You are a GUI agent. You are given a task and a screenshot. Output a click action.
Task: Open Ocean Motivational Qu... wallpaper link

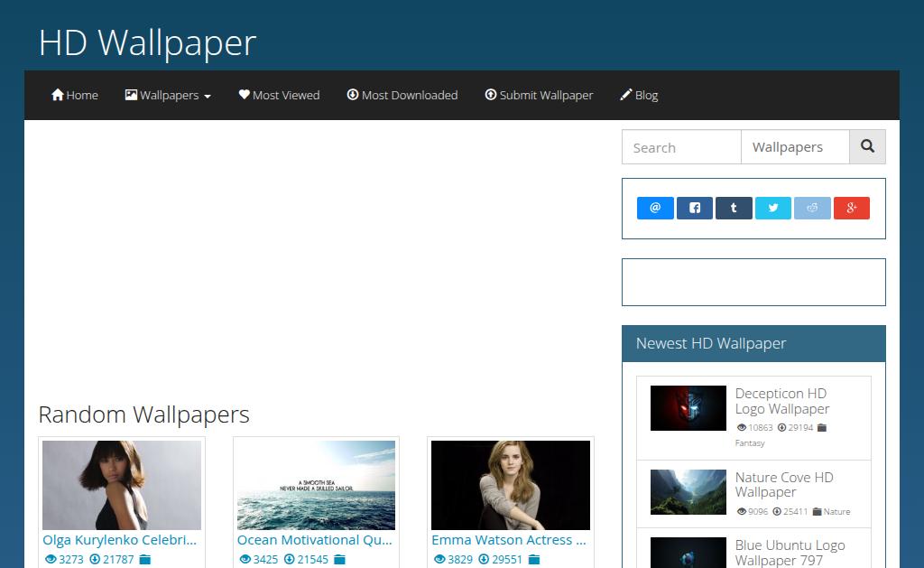tap(315, 540)
